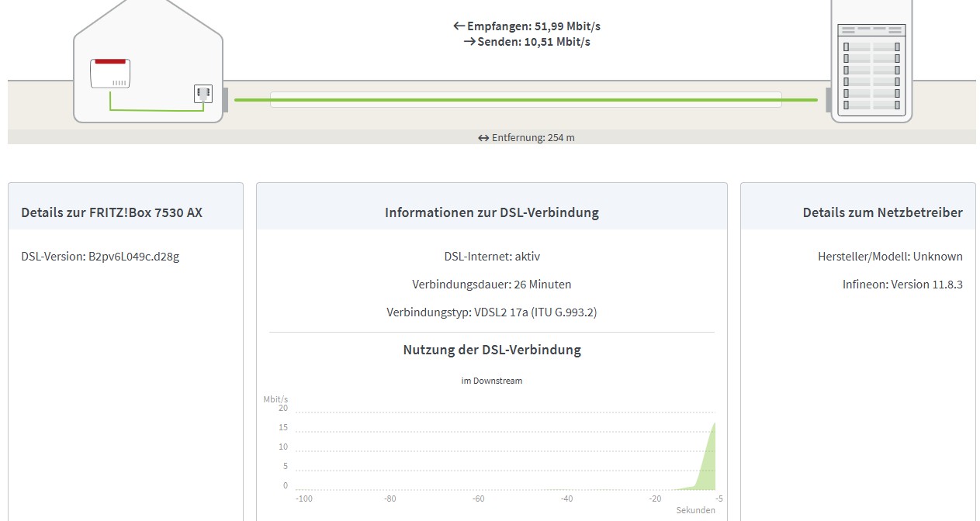
Task: Click the right arrow beside Senden
Action: click(x=469, y=42)
